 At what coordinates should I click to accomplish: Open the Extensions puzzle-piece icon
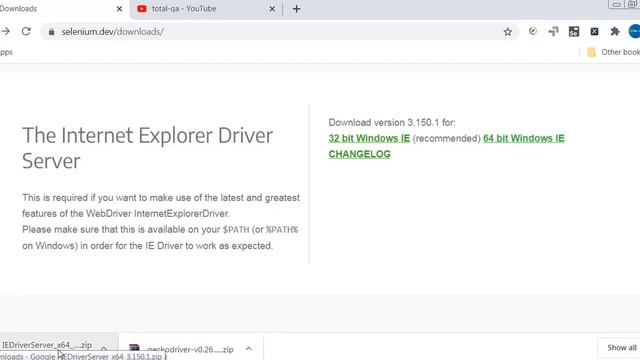click(615, 31)
